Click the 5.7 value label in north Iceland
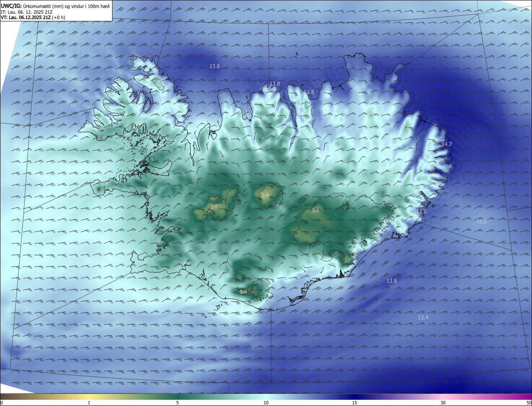 (x=260, y=140)
